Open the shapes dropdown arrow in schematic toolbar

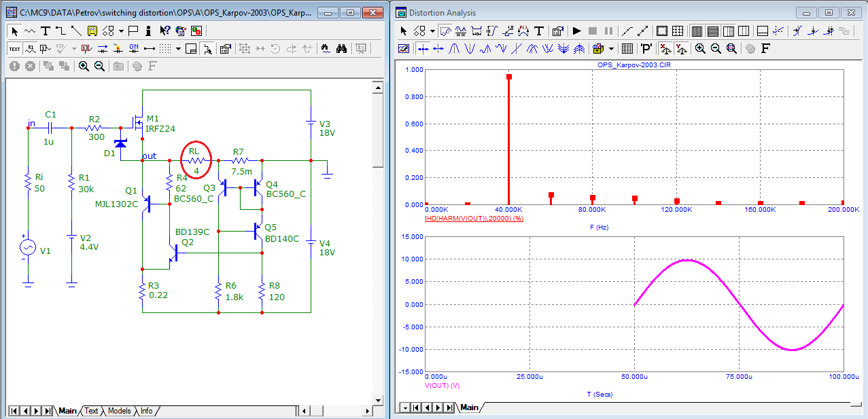pyautogui.click(x=121, y=31)
